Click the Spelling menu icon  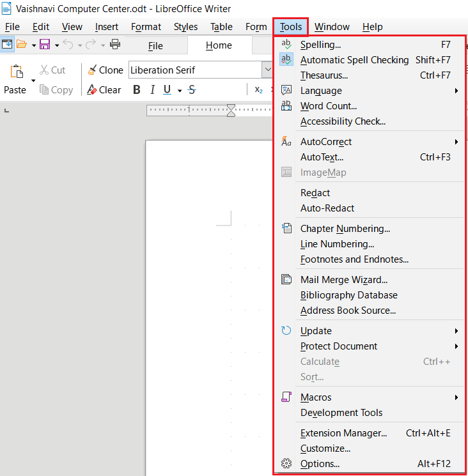point(286,45)
